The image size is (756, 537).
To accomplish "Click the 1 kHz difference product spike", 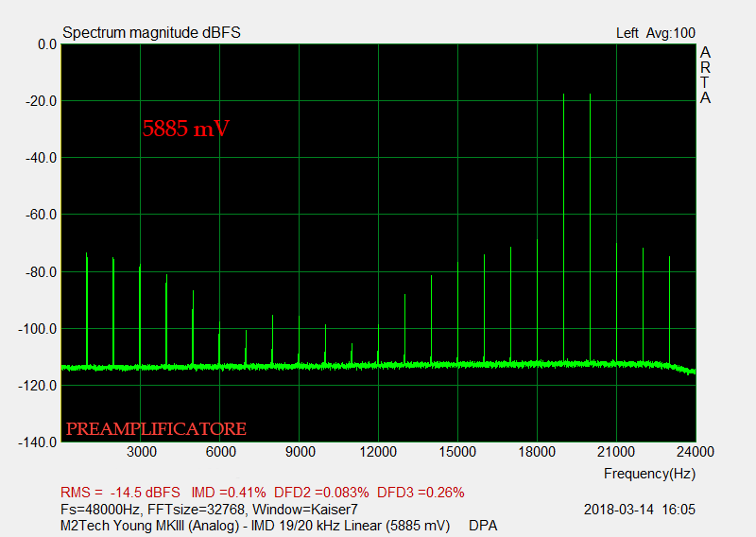I will (87, 309).
